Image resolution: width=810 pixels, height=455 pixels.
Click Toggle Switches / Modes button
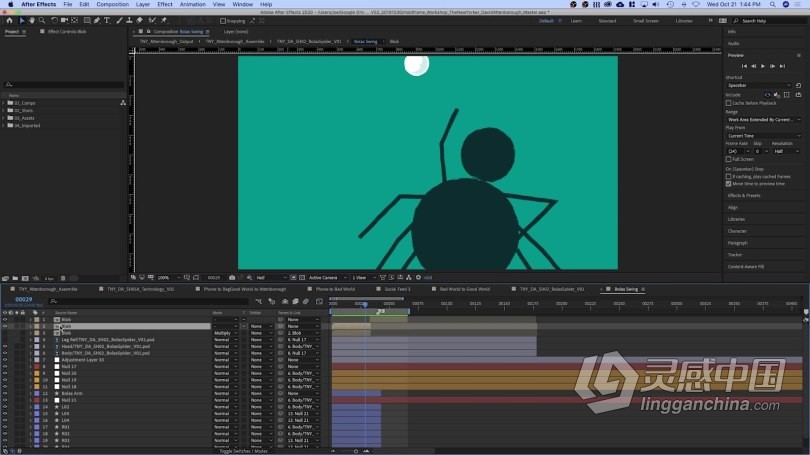[243, 451]
